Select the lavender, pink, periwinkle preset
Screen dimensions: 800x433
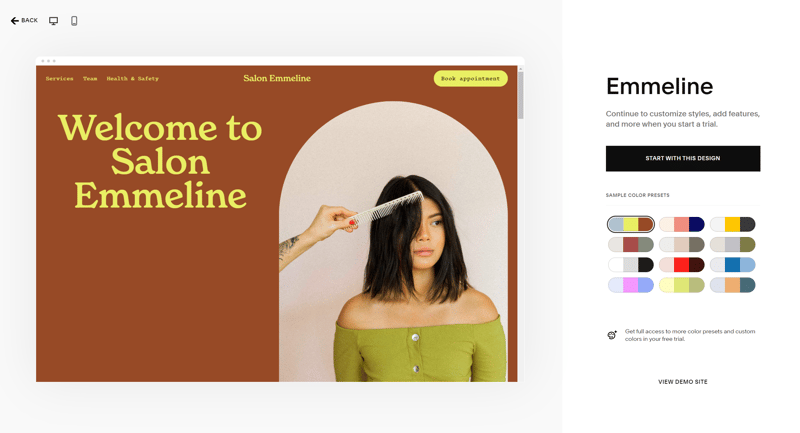(x=631, y=285)
